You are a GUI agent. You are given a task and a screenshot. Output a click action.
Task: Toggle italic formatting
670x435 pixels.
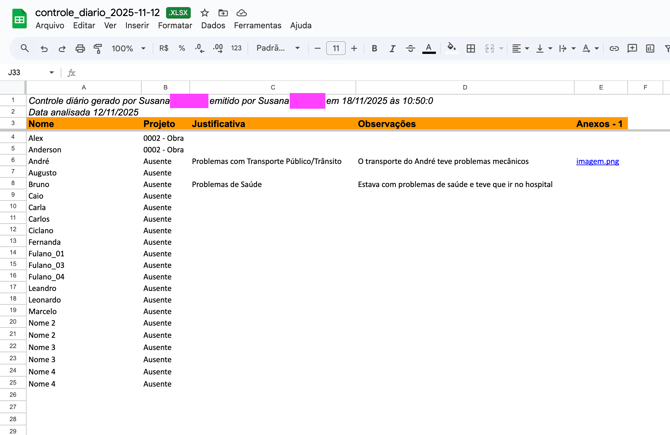(392, 48)
